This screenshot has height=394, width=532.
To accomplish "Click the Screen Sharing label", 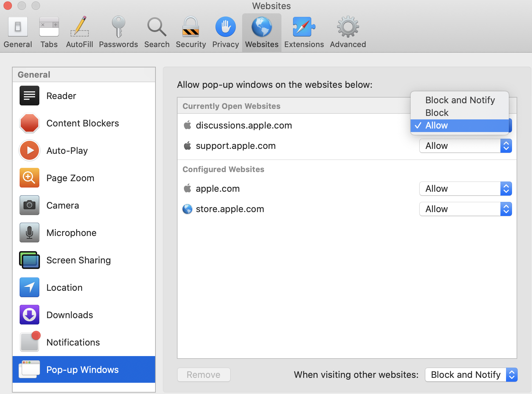I will tap(79, 260).
